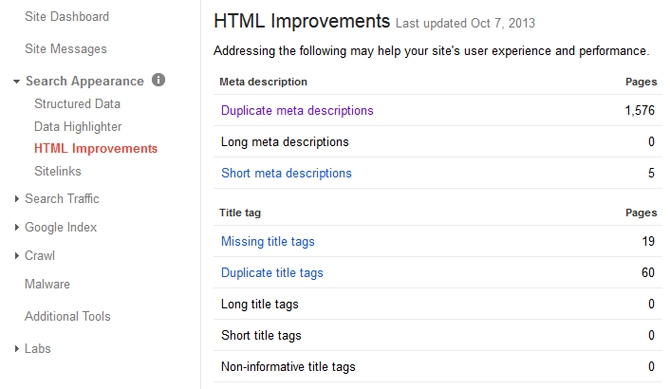Expand the Google Index section

coord(17,227)
